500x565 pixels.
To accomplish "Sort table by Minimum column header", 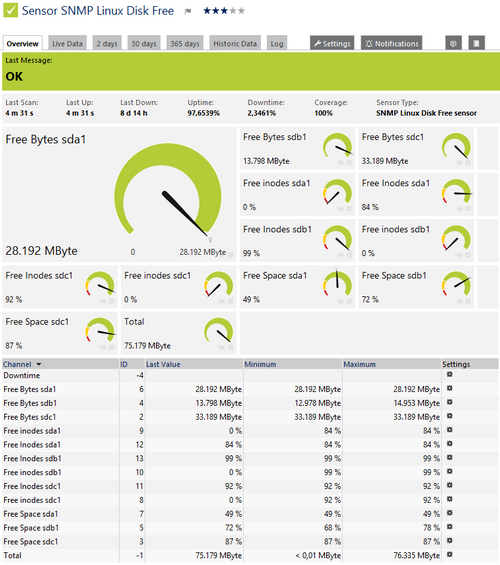I will point(260,364).
